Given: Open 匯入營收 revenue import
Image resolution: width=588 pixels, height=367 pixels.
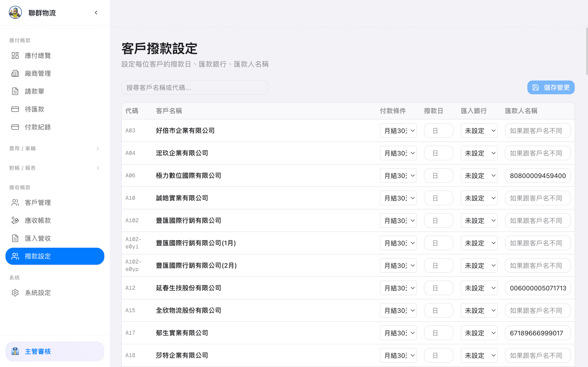Looking at the screenshot, I should [38, 238].
